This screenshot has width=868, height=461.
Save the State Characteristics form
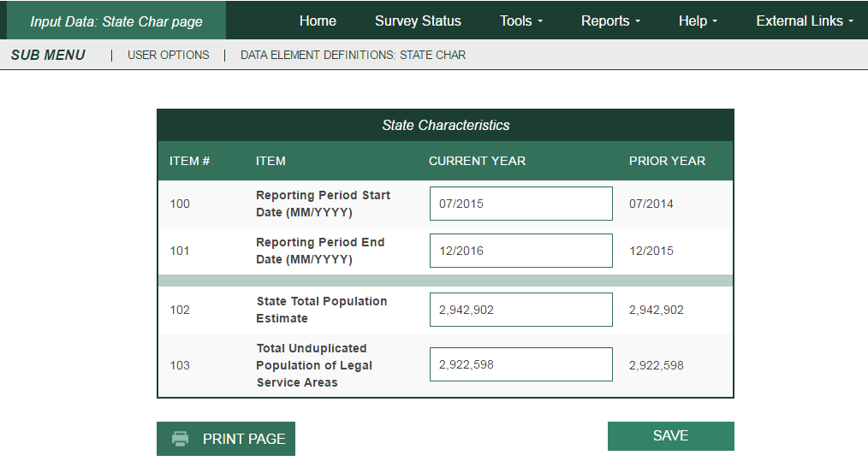pyautogui.click(x=670, y=435)
